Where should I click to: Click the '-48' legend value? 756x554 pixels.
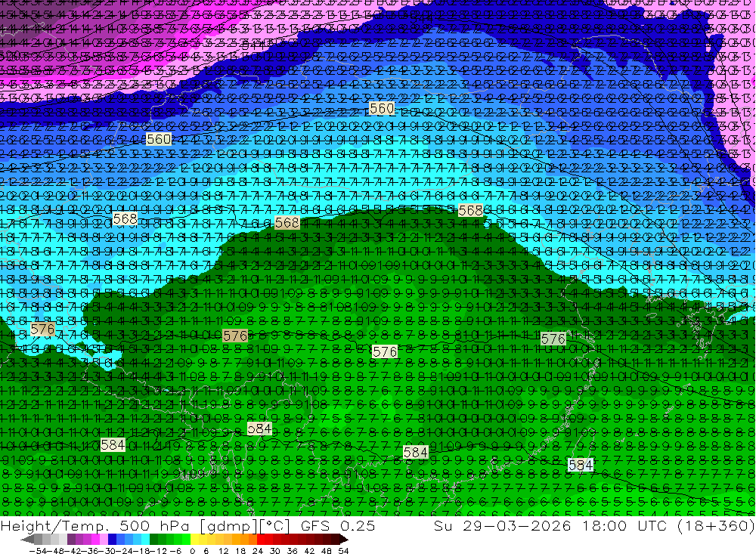coord(56,551)
